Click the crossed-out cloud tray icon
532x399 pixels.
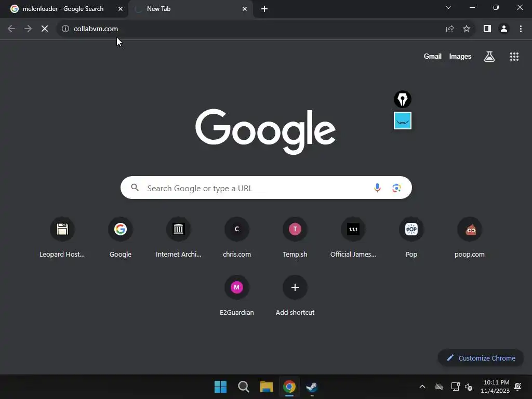(x=439, y=387)
